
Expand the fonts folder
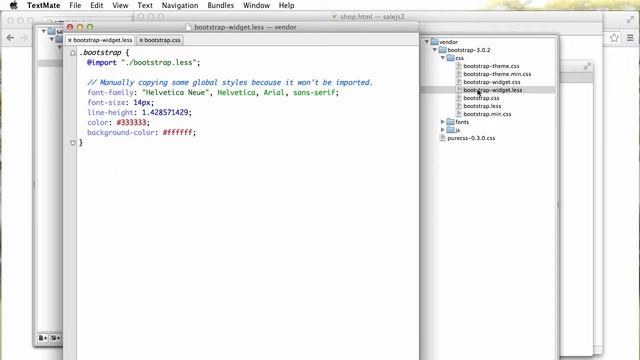443,122
